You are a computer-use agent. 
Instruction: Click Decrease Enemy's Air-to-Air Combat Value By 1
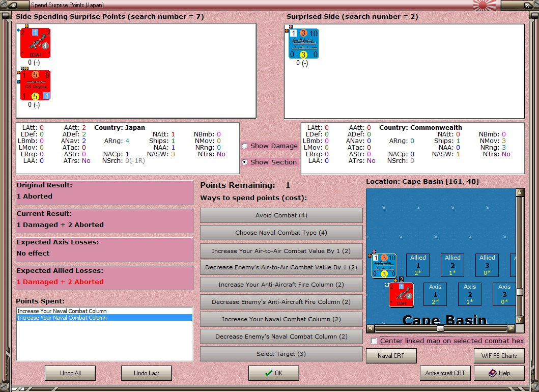coord(281,267)
